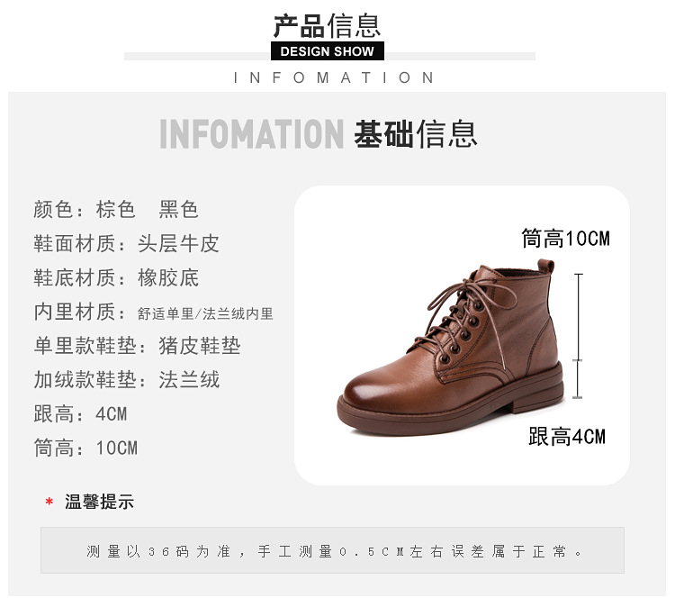Click the 筒高: 10CM spec line
The width and height of the screenshot is (675, 616).
85,448
